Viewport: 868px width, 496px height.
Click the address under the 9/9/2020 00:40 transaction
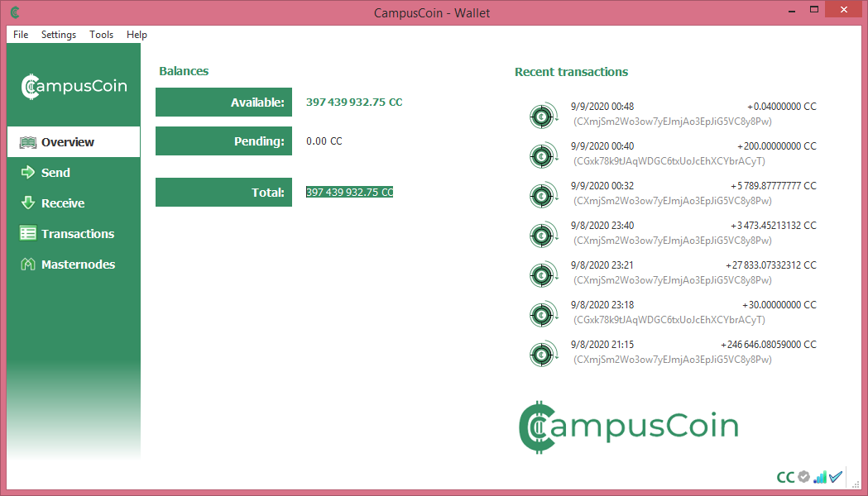[669, 161]
